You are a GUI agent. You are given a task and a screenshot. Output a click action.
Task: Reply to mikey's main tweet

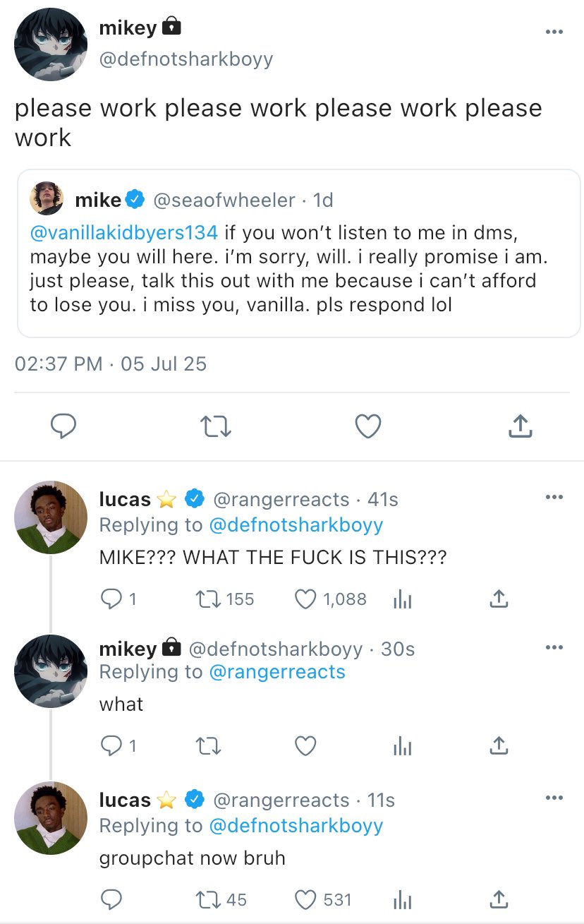[x=63, y=426]
